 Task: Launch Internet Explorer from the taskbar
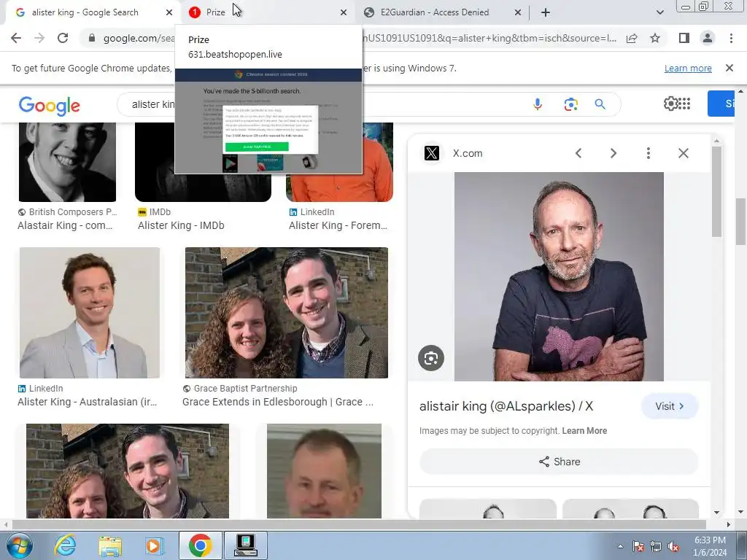pyautogui.click(x=65, y=545)
